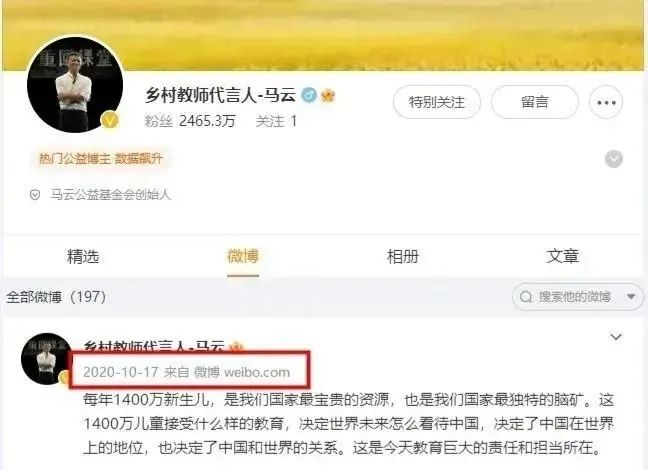Image resolution: width=648 pixels, height=470 pixels.
Task: Click the yellow verified badge on avatar
Action: [x=110, y=120]
